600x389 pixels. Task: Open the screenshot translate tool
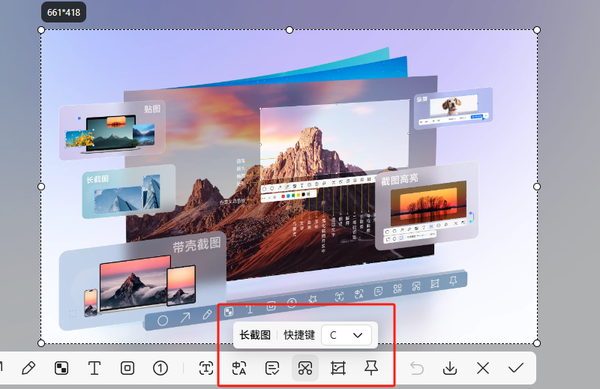(x=239, y=368)
